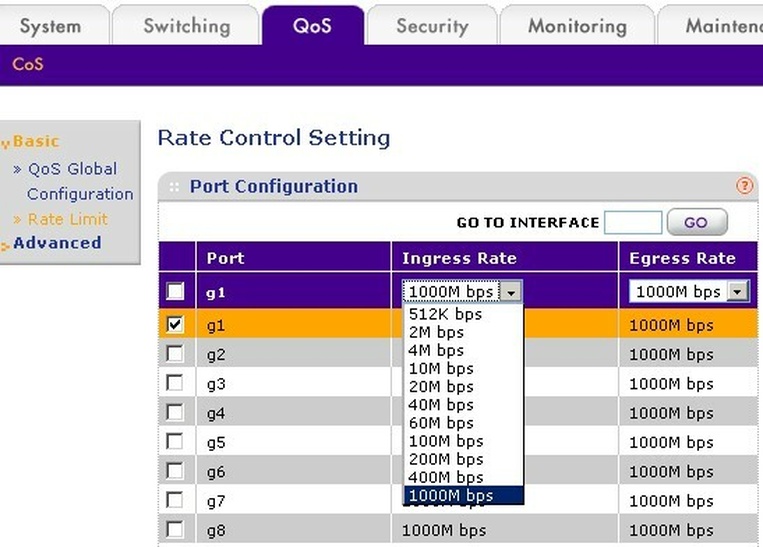The height and width of the screenshot is (547, 763).
Task: Pick the 10M bps option
Action: pos(441,368)
